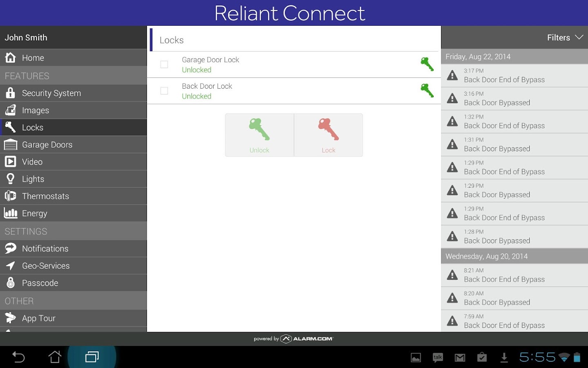Screen dimensions: 588x368
Task: Open the Energy menu item
Action: pos(73,213)
